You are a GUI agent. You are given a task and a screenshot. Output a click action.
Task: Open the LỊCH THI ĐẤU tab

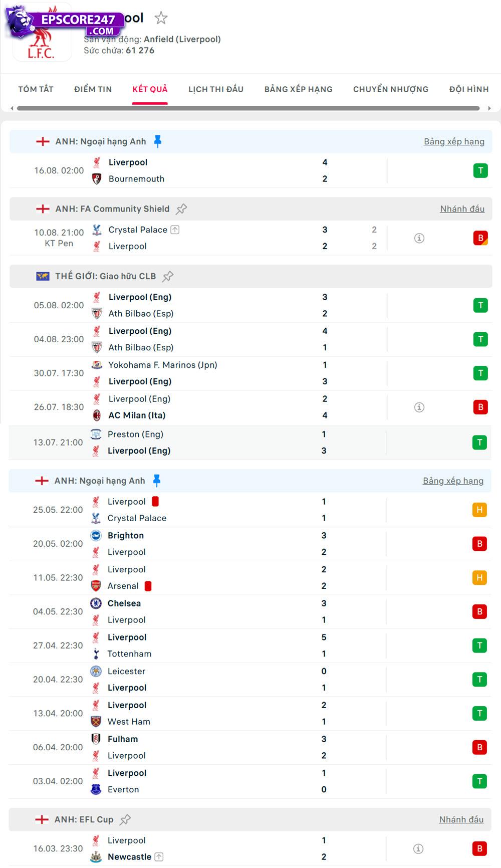216,89
